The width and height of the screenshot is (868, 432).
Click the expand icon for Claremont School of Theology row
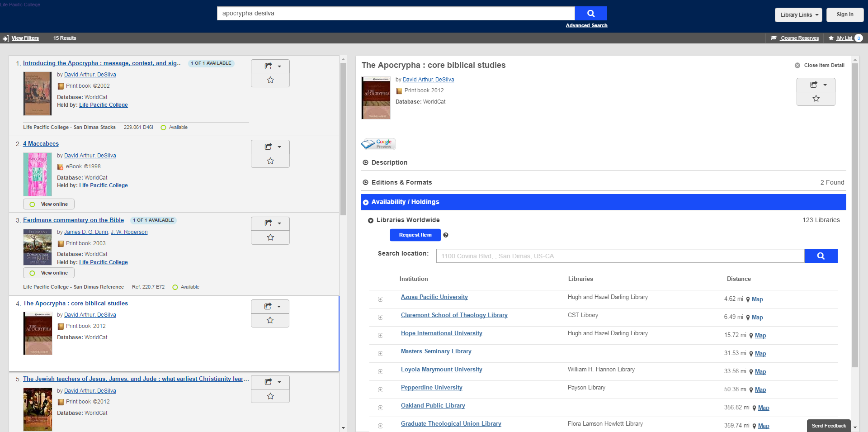pyautogui.click(x=380, y=318)
